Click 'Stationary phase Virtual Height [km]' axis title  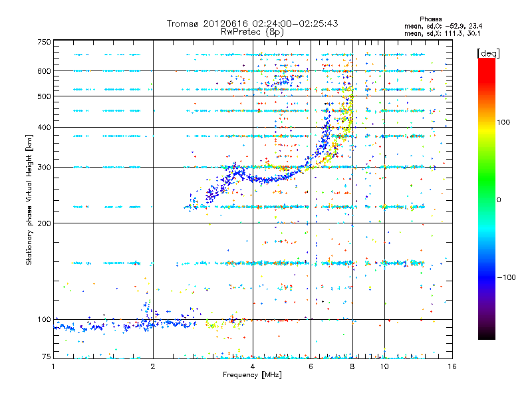tap(29, 199)
